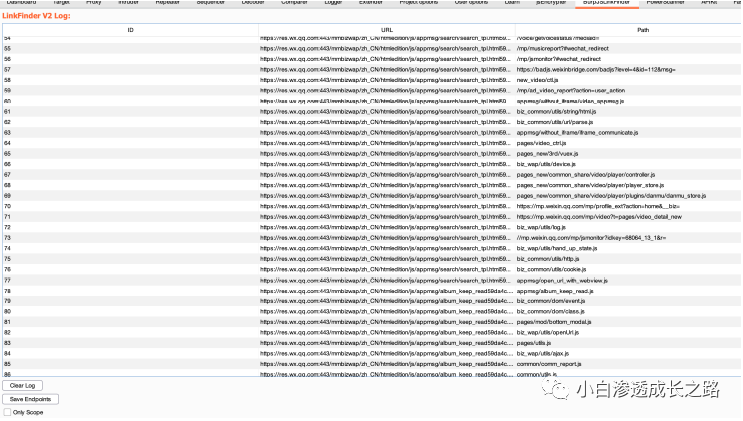Click the Save Endpoints button
The height and width of the screenshot is (421, 743).
[x=30, y=399]
